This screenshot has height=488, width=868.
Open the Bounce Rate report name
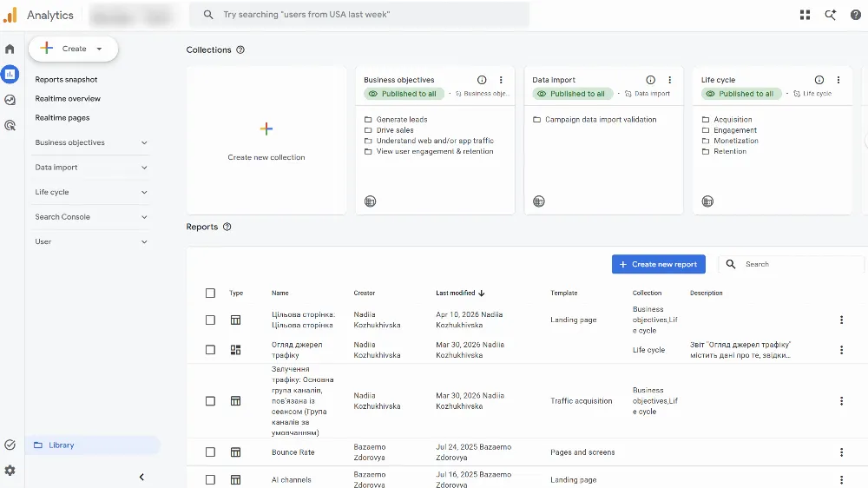click(293, 452)
